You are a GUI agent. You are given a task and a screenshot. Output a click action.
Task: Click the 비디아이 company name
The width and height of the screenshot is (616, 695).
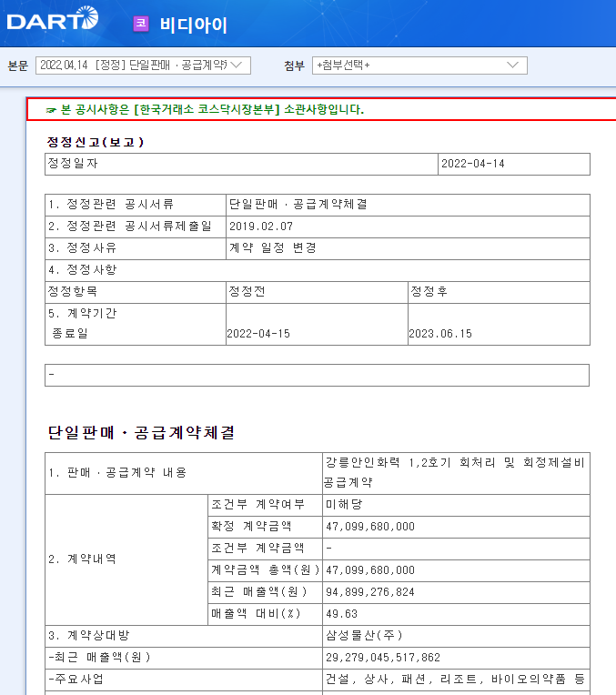click(194, 25)
